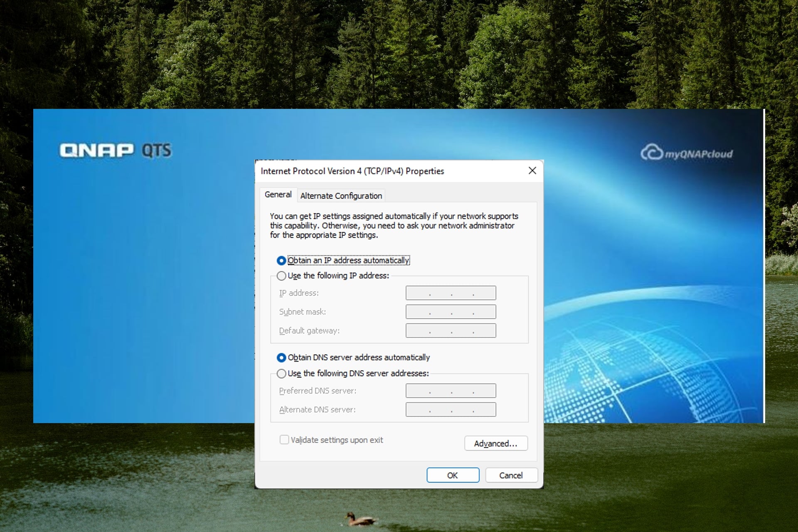The height and width of the screenshot is (532, 798).
Task: Switch to the General tab
Action: 278,195
